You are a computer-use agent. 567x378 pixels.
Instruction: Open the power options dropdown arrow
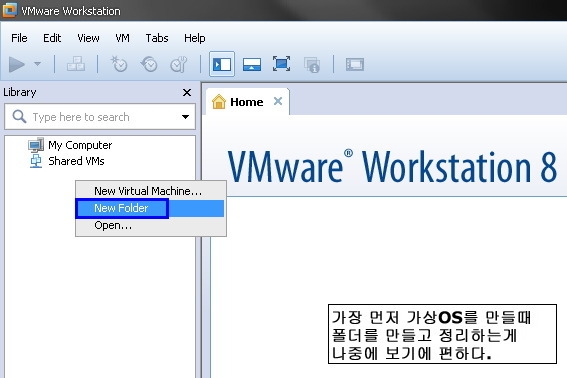pos(37,64)
